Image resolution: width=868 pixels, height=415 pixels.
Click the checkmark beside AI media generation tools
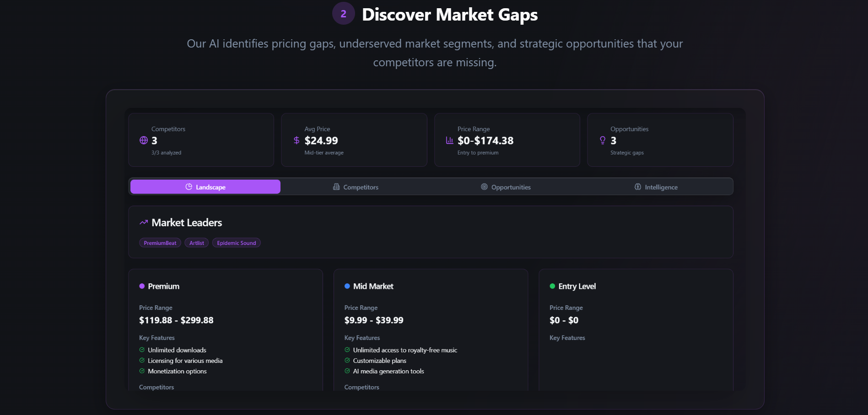point(347,371)
